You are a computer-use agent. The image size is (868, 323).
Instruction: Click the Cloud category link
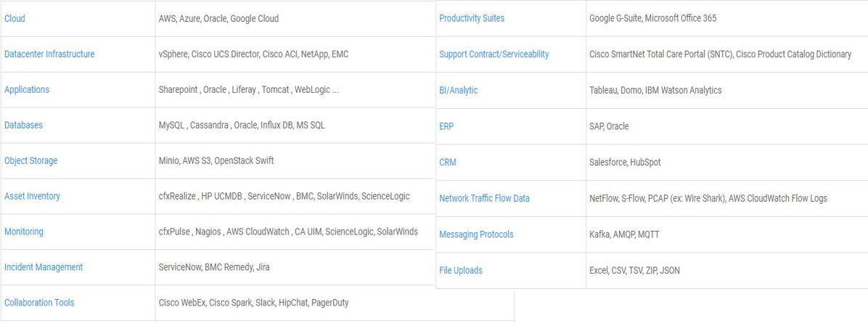(15, 18)
